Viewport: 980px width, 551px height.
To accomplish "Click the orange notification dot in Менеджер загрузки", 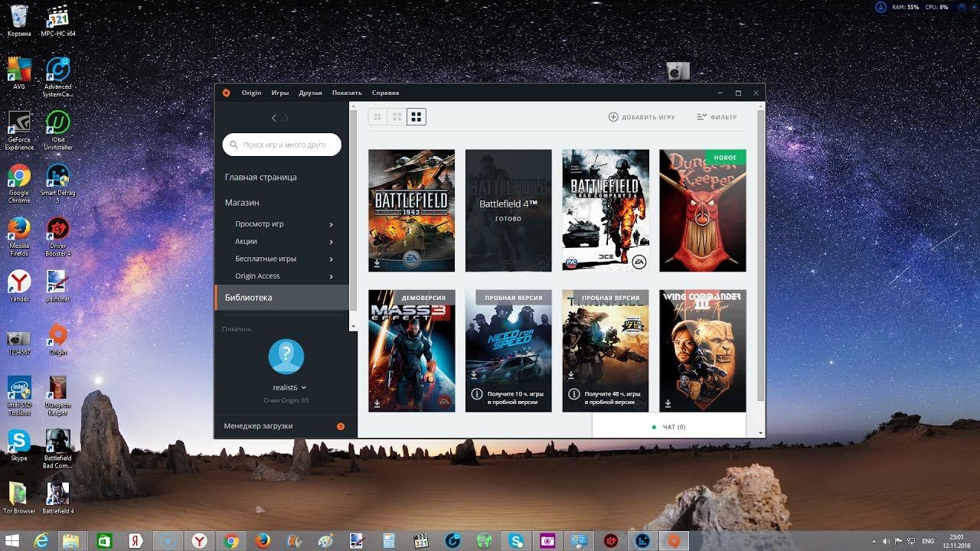I will click(341, 426).
